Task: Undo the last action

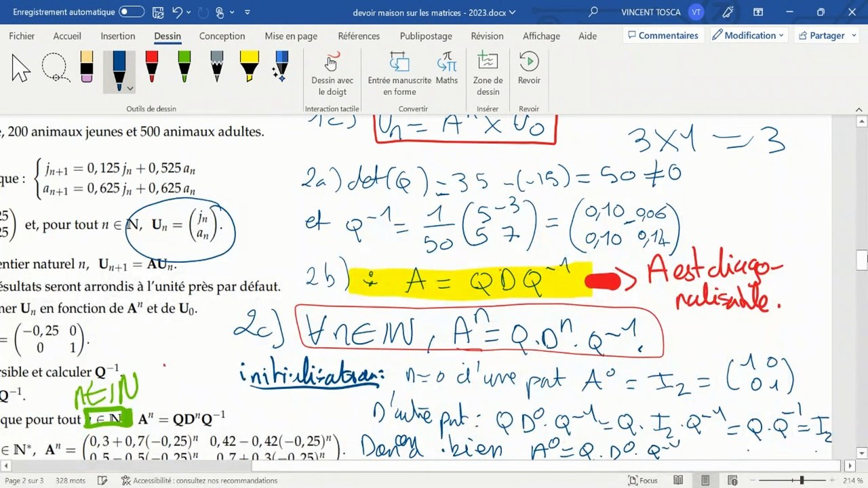Action: click(177, 12)
